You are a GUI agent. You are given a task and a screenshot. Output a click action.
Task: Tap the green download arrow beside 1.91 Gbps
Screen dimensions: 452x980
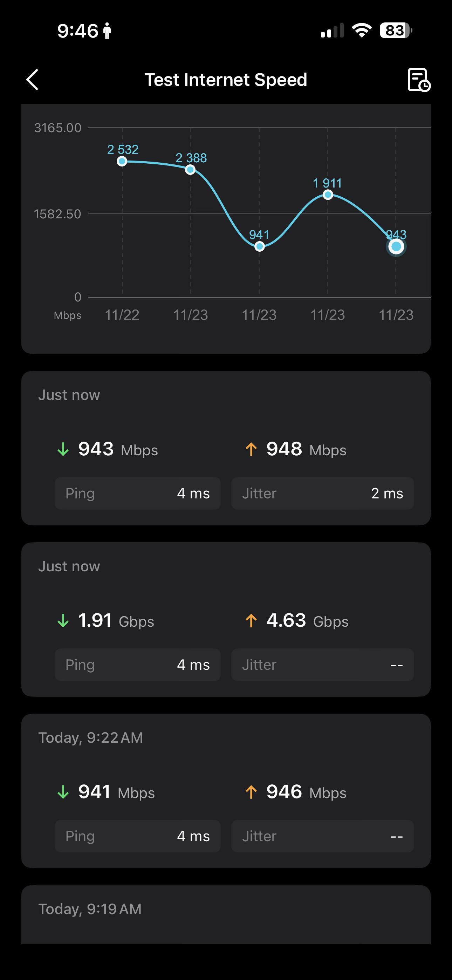click(63, 620)
